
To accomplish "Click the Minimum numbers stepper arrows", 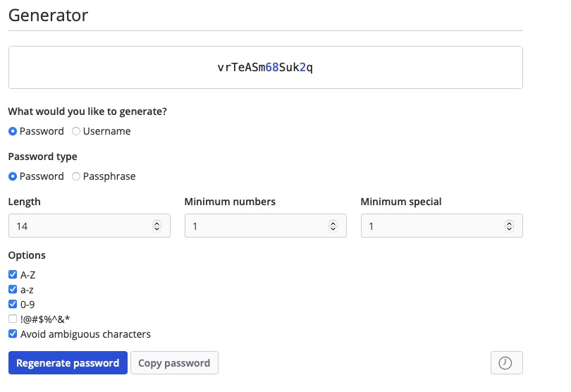I will [333, 226].
